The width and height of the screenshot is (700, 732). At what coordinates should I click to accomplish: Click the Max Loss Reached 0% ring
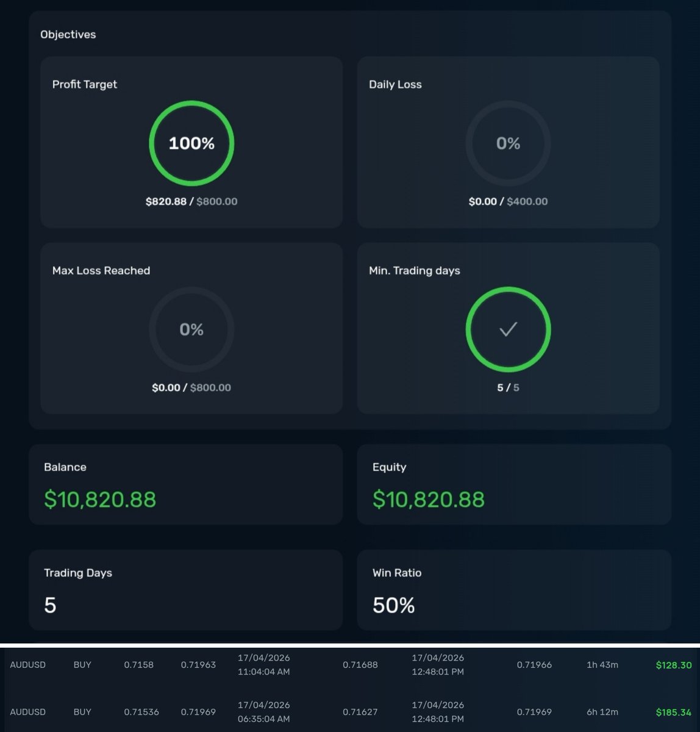pyautogui.click(x=191, y=329)
